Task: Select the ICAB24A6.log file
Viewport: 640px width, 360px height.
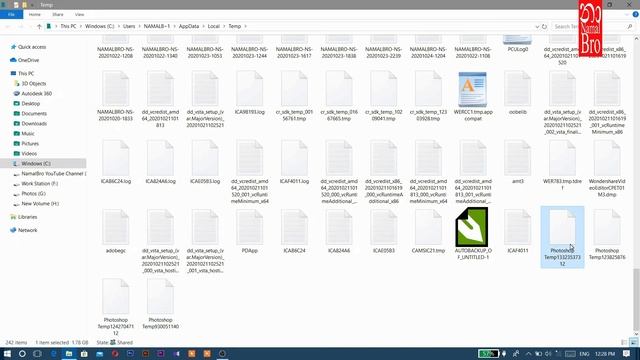Action: tap(160, 162)
